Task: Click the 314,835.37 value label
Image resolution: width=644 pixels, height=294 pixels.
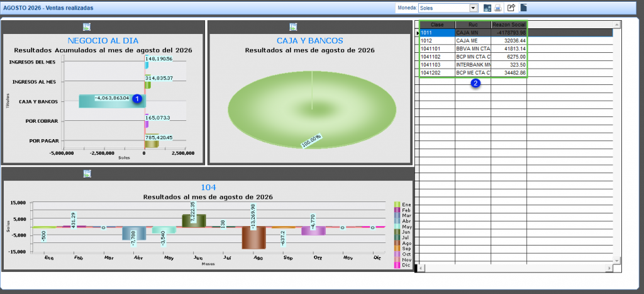Action: 158,78
